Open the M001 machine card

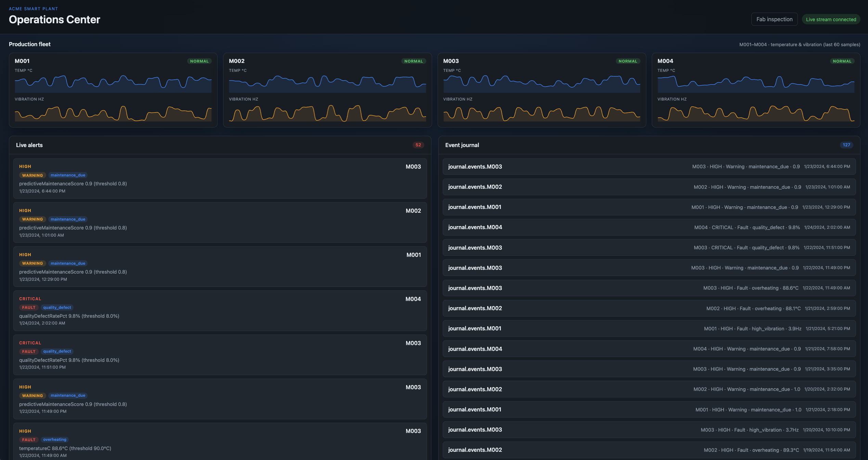(113, 90)
